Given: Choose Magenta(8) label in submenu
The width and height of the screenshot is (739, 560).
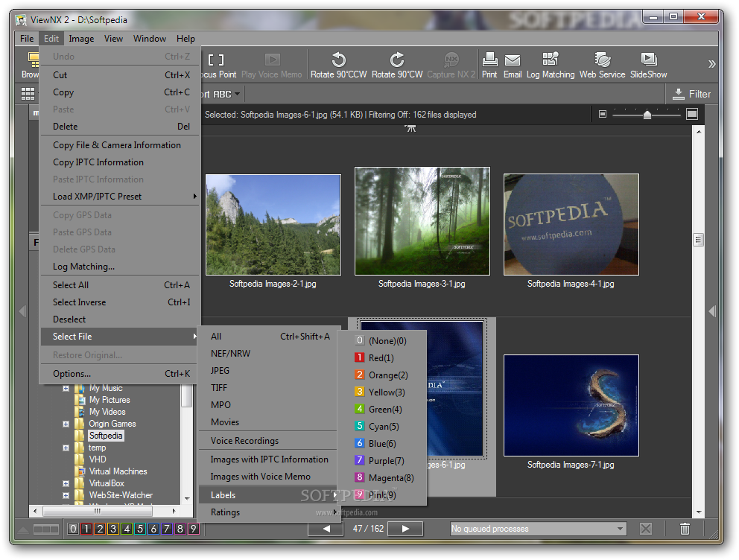Looking at the screenshot, I should point(382,477).
